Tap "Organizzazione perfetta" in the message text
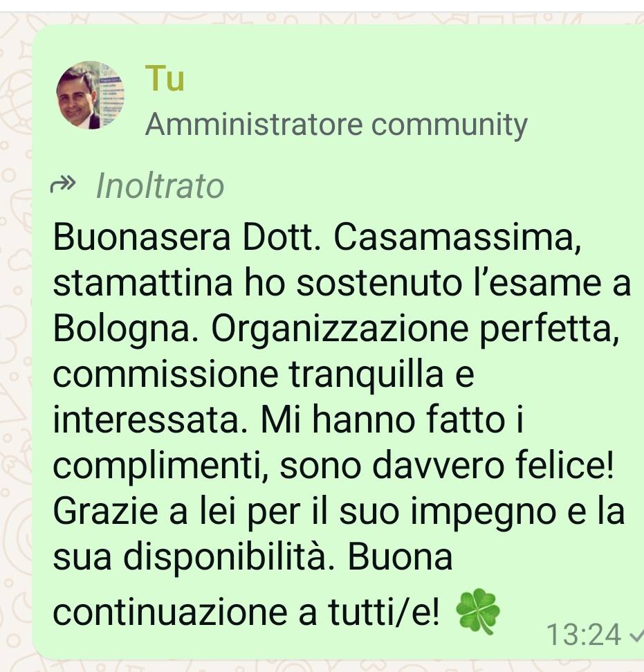Image resolution: width=644 pixels, height=672 pixels. [416, 330]
